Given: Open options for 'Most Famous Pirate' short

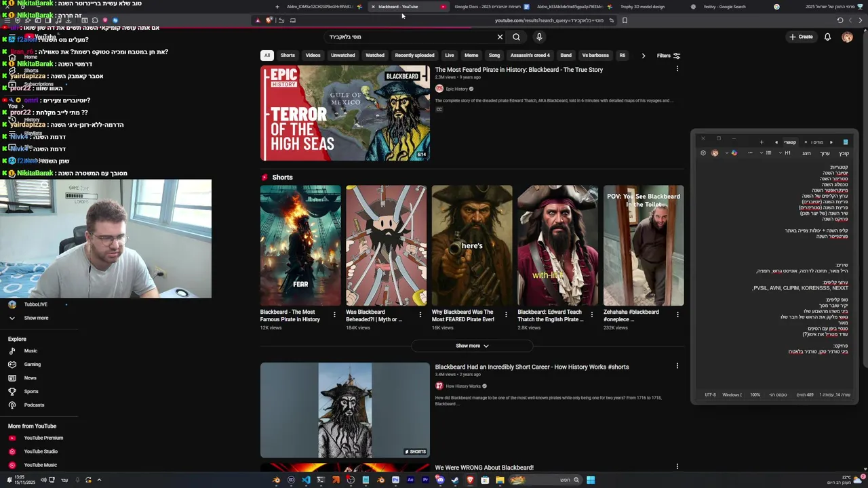Looking at the screenshot, I should pyautogui.click(x=334, y=314).
